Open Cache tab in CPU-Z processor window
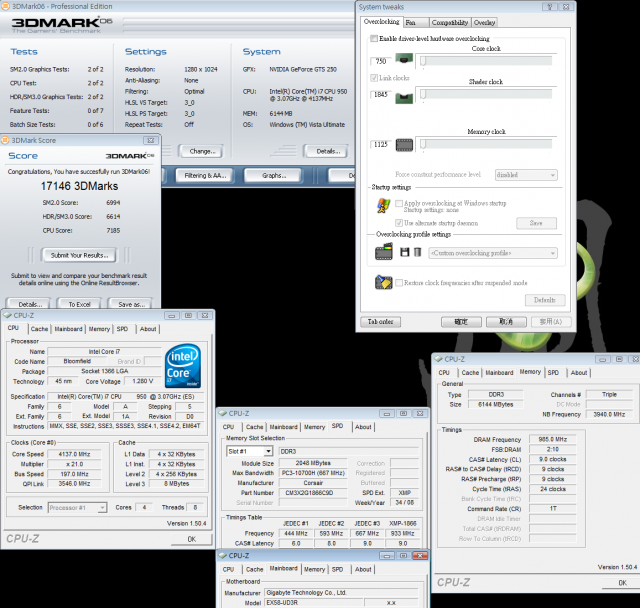This screenshot has height=608, width=640. pos(40,329)
